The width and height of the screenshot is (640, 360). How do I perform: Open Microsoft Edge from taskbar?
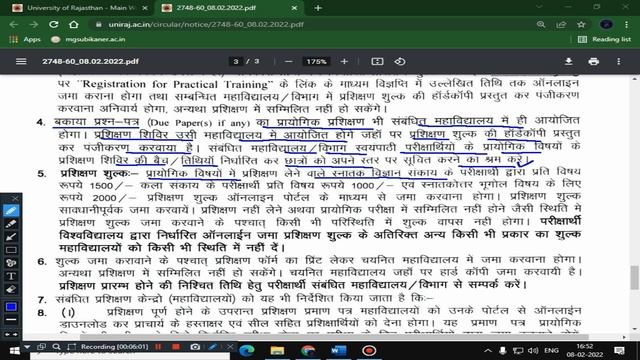(247, 351)
